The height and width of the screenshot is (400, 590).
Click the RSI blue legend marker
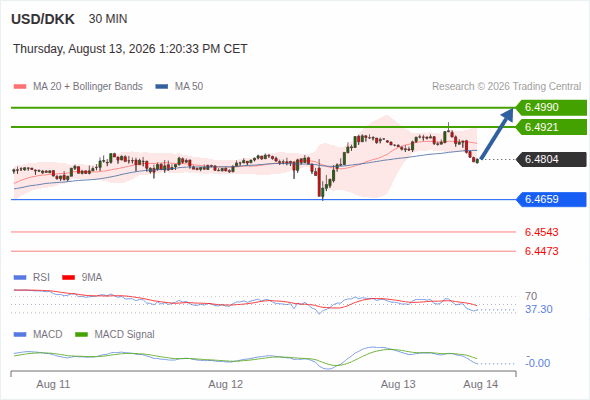click(x=20, y=278)
